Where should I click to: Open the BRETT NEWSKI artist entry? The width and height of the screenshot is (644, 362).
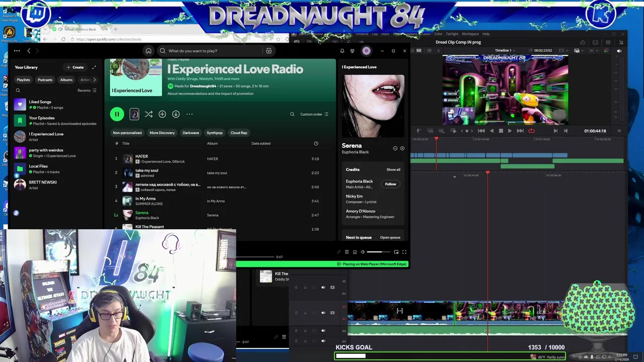click(x=55, y=185)
